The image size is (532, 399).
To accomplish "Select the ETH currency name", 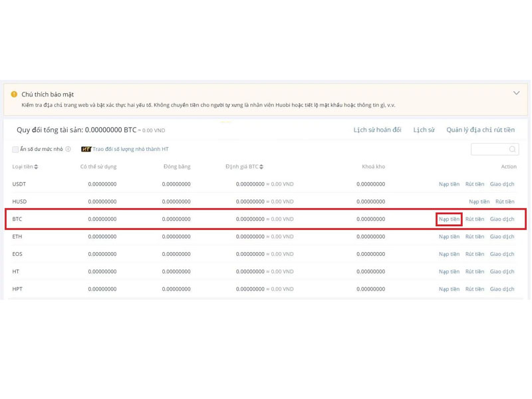I will point(17,237).
